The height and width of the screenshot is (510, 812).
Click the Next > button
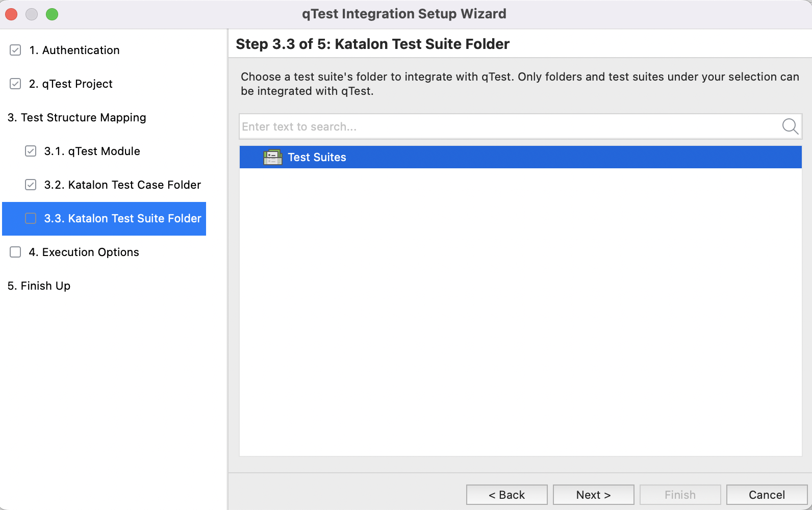click(593, 495)
